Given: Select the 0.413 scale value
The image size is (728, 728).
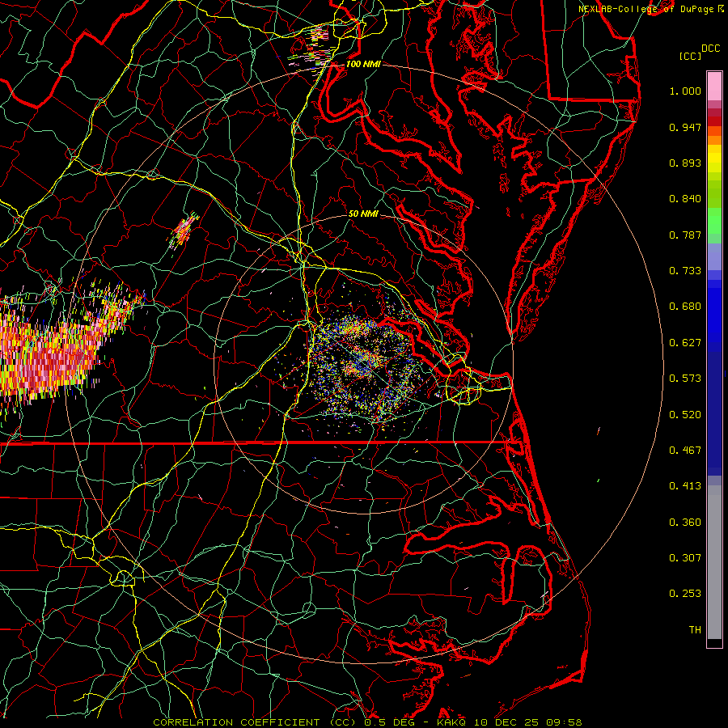Looking at the screenshot, I should [x=685, y=486].
